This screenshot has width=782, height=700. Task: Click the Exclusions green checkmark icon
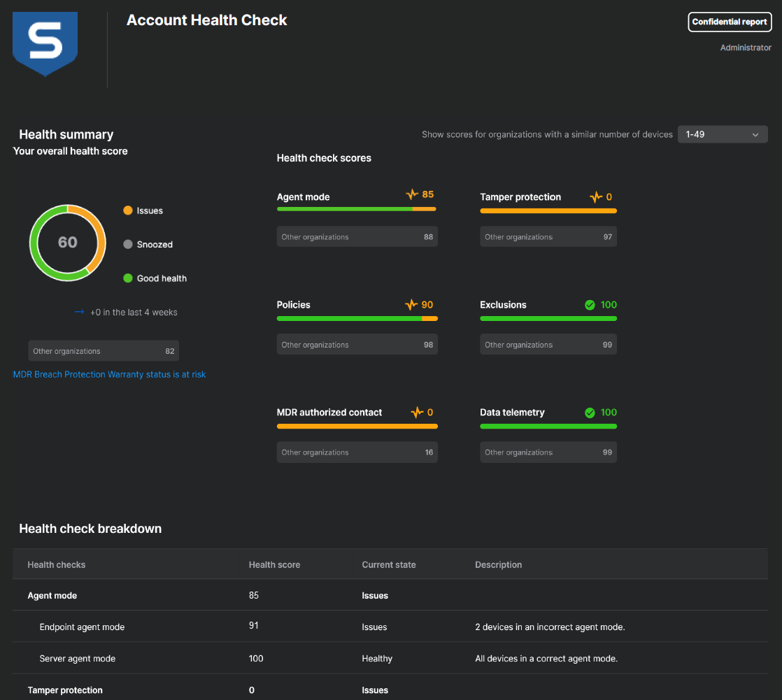590,305
